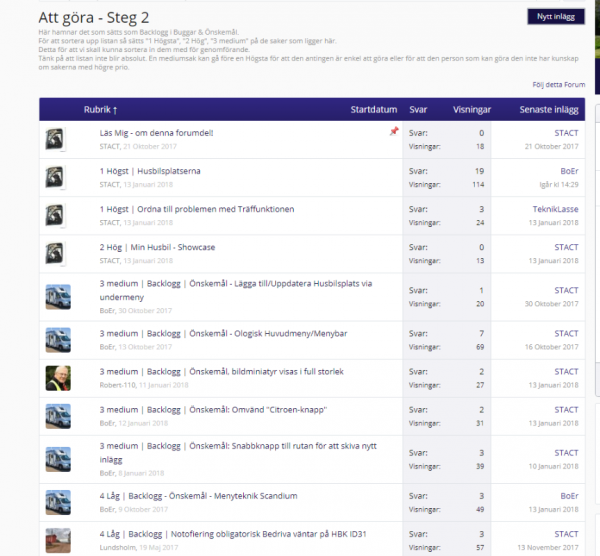Click Igår kl 14:29 last post timestamp
The height and width of the screenshot is (556, 600).
pos(555,185)
